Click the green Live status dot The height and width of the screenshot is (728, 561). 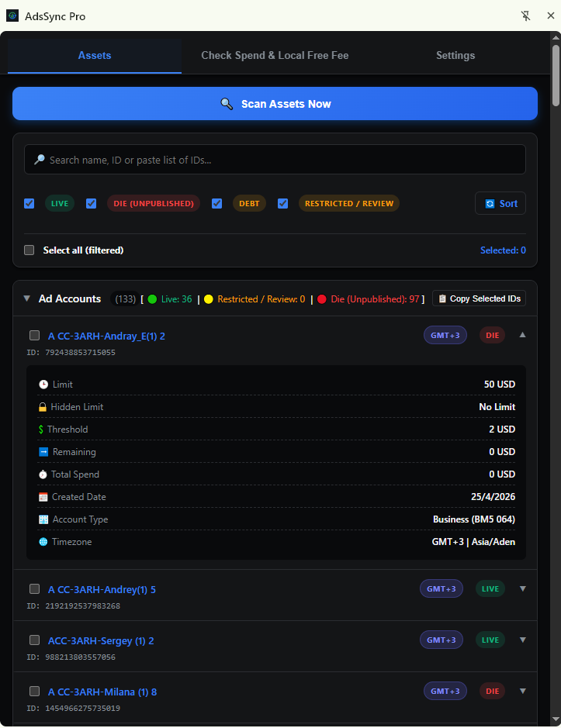152,299
